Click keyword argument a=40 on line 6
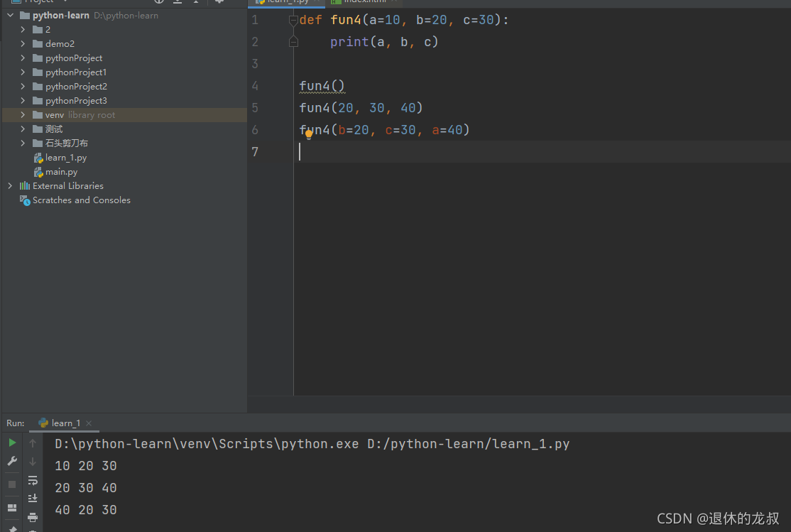Image resolution: width=791 pixels, height=532 pixels. point(447,130)
